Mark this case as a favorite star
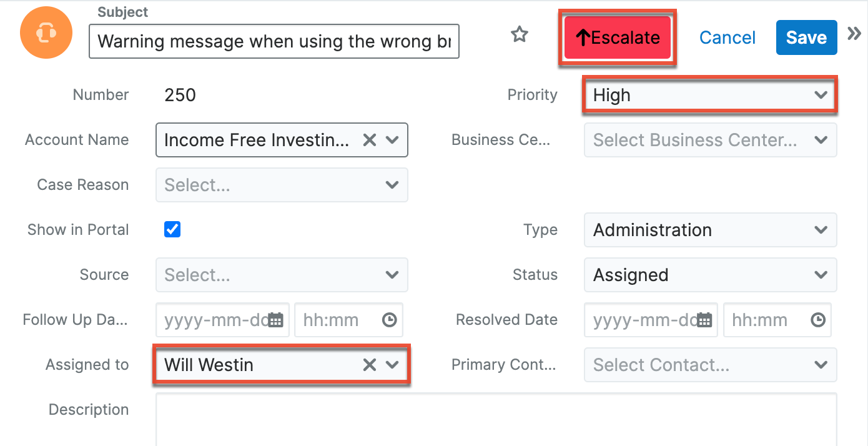 click(x=519, y=36)
